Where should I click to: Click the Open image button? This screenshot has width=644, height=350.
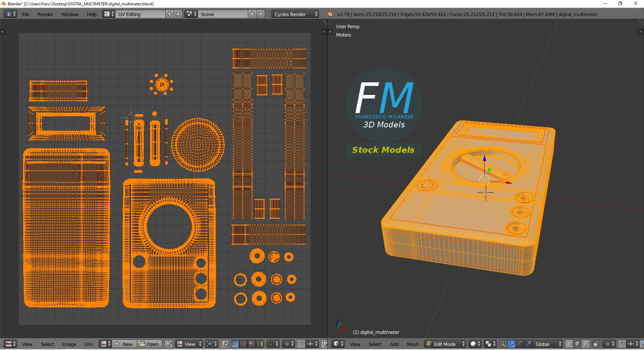[x=149, y=344]
